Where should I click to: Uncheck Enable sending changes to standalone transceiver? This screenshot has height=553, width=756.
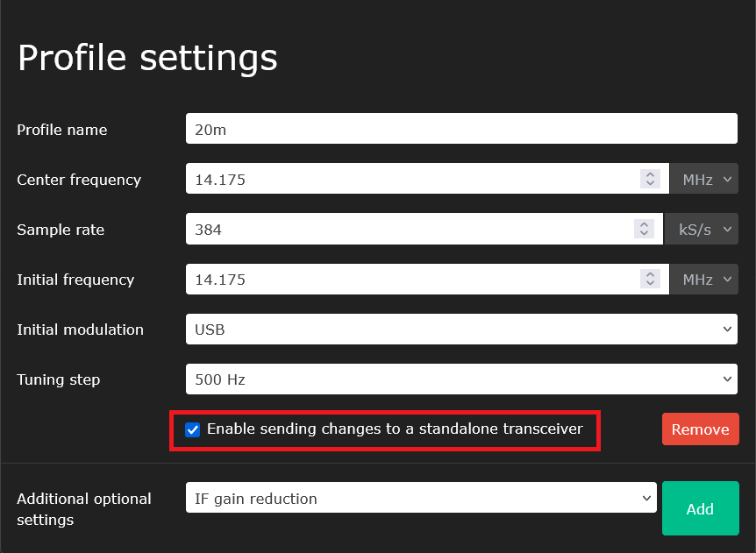(193, 429)
